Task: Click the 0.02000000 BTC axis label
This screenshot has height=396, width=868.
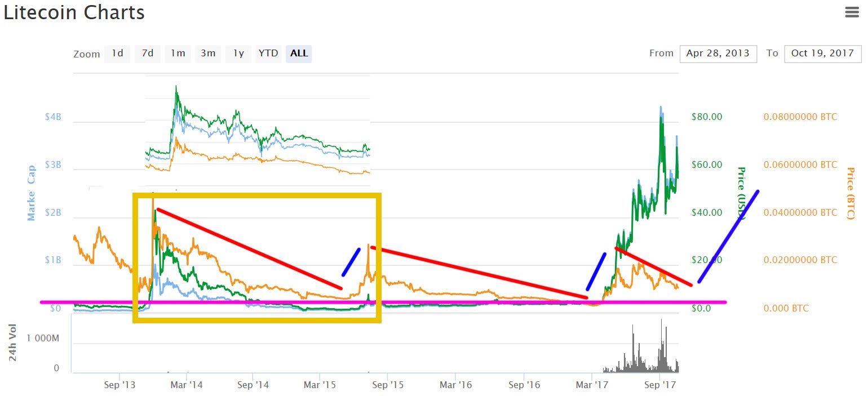Action: point(800,260)
